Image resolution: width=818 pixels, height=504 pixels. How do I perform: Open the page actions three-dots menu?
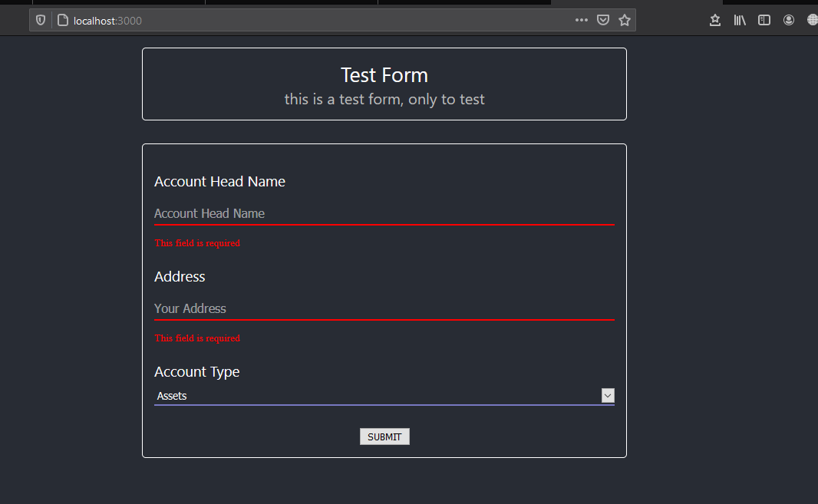point(581,21)
